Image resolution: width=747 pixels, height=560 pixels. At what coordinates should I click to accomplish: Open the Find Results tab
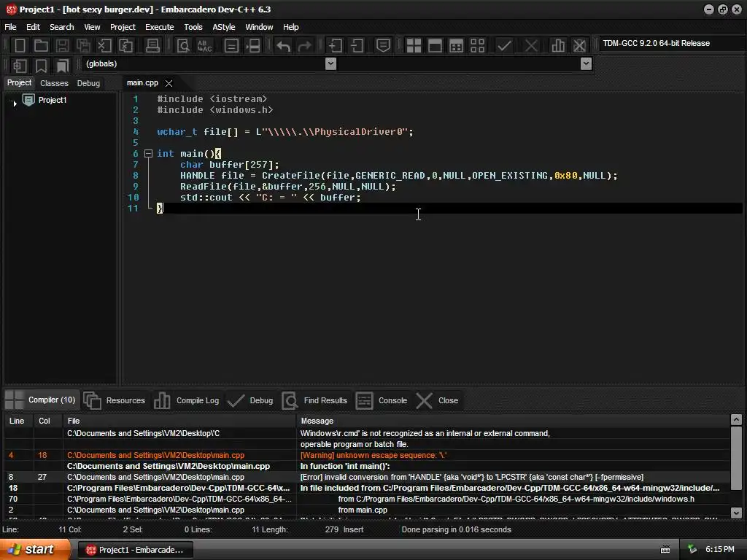315,400
